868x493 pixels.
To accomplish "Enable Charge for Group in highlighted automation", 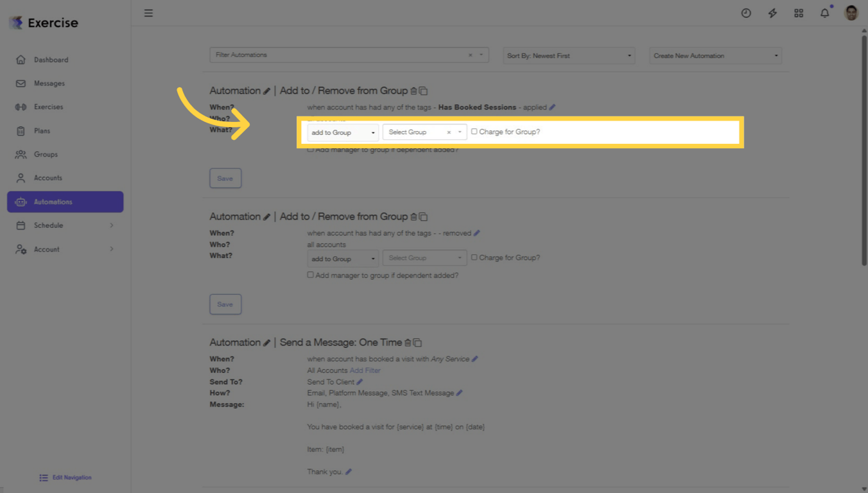I will click(x=475, y=132).
